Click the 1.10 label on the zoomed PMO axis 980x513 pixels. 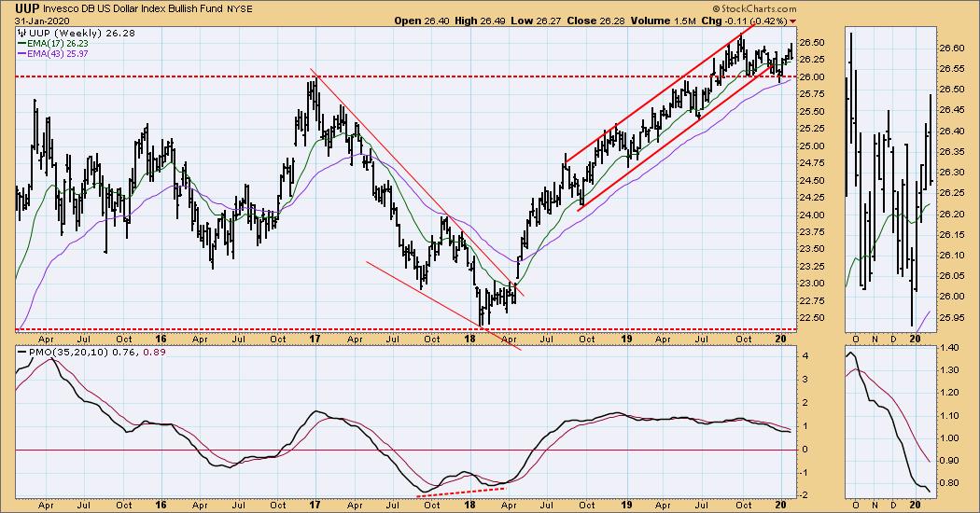950,415
